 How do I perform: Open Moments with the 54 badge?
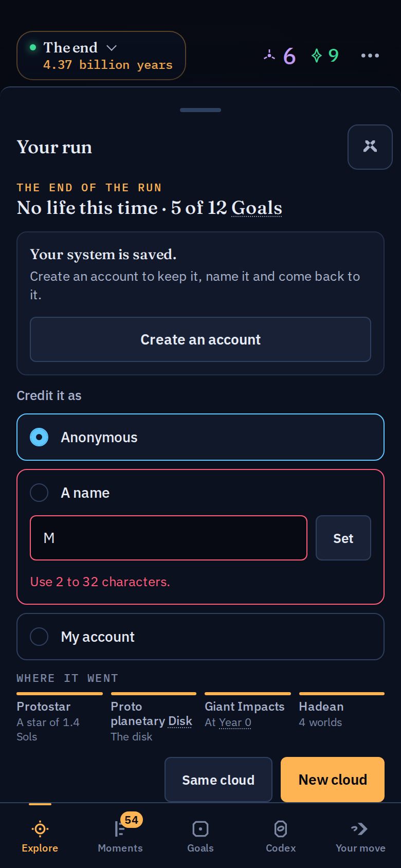click(120, 836)
